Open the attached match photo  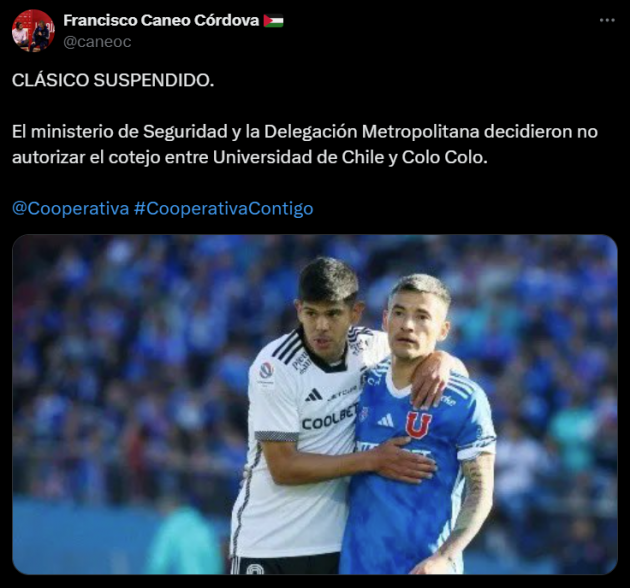315,404
